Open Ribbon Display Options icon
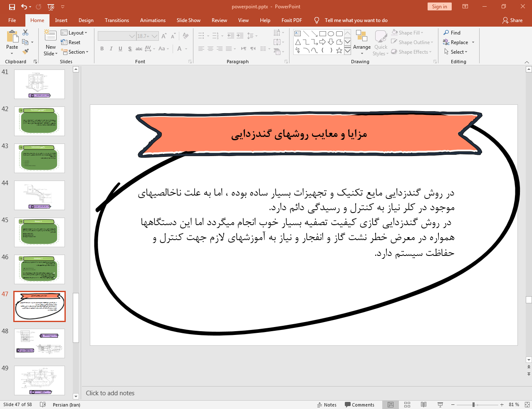Viewport: 532px width, 409px height. 465,7
